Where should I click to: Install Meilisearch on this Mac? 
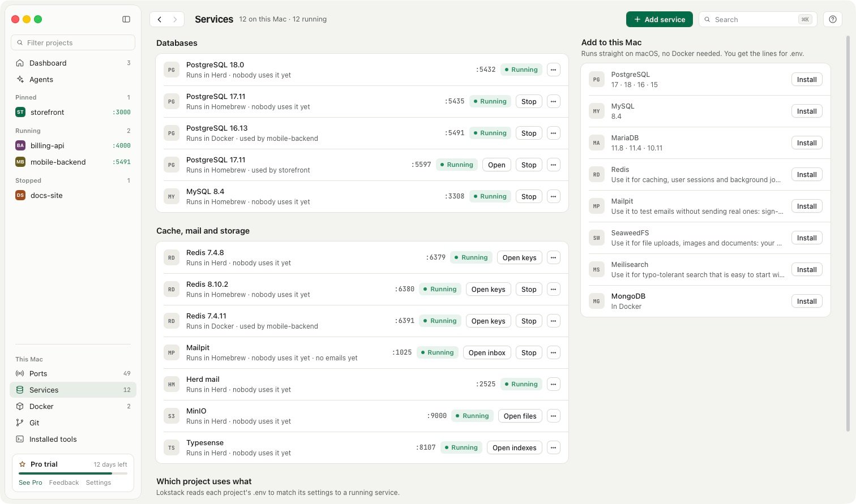pos(807,270)
